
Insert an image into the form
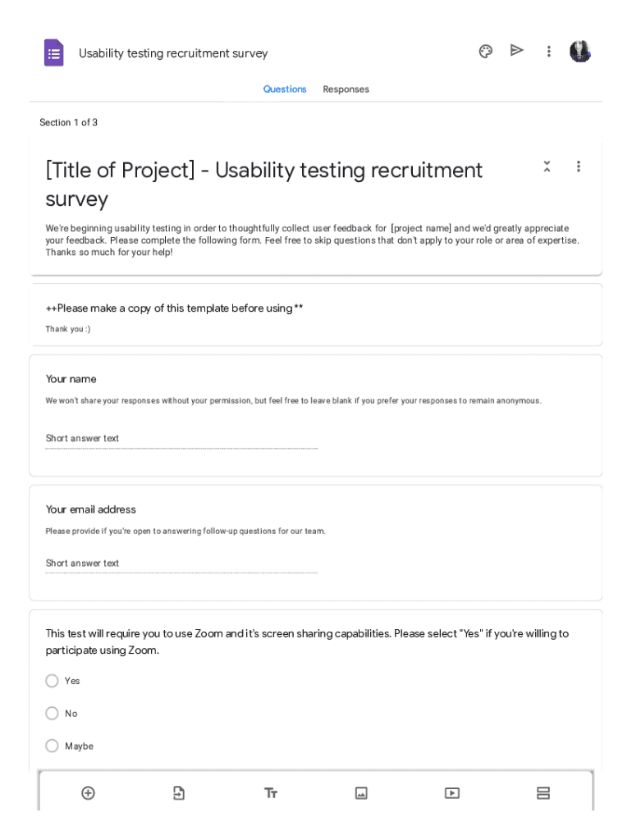(361, 793)
